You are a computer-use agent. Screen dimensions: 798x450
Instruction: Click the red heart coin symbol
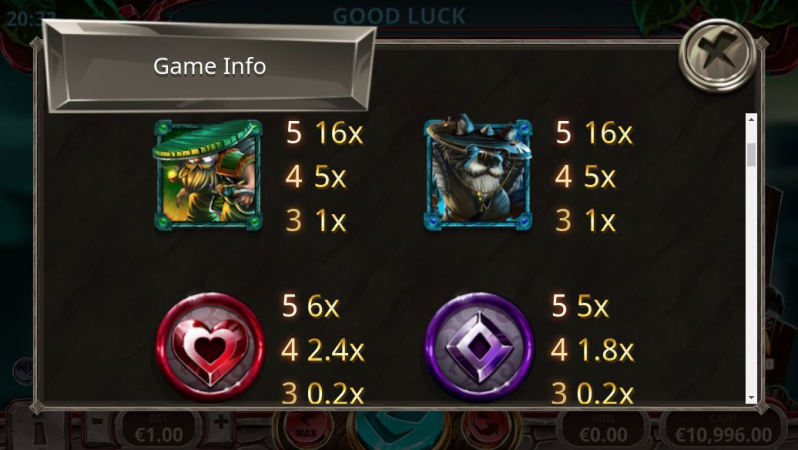pyautogui.click(x=210, y=348)
